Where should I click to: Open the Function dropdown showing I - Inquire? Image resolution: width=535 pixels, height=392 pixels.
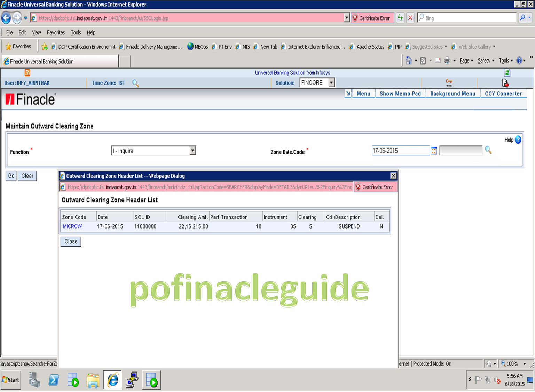[x=192, y=150]
